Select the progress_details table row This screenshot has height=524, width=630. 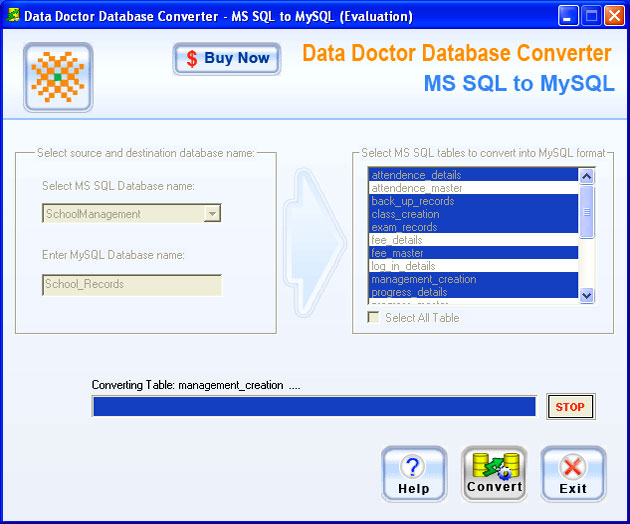(473, 292)
